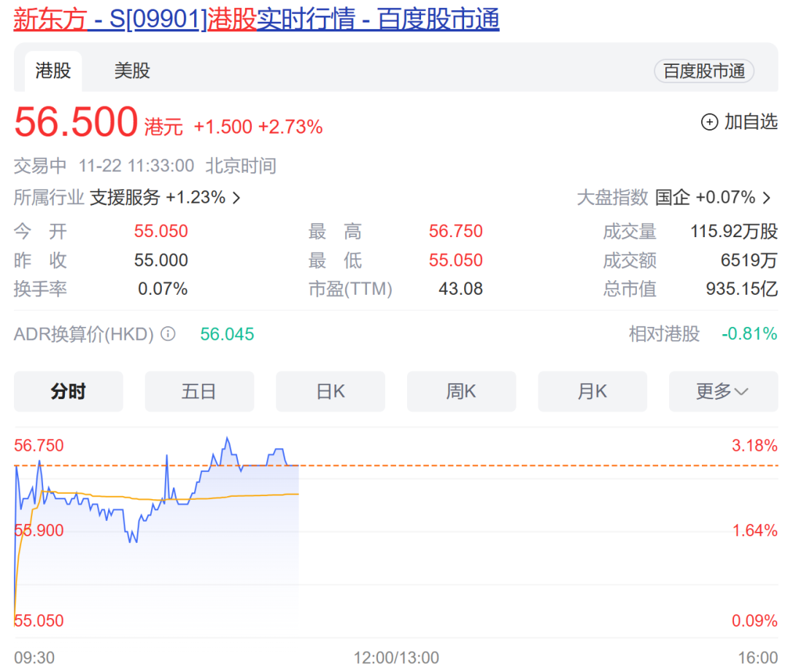Screen dimensions: 788x672
Task: Click the 总市值 value 935.15亿
Action: tap(742, 289)
